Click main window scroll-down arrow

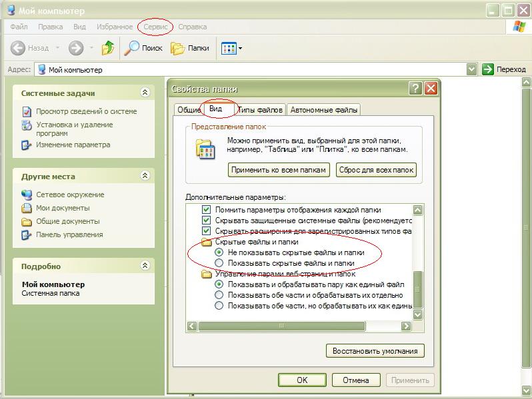click(x=526, y=390)
